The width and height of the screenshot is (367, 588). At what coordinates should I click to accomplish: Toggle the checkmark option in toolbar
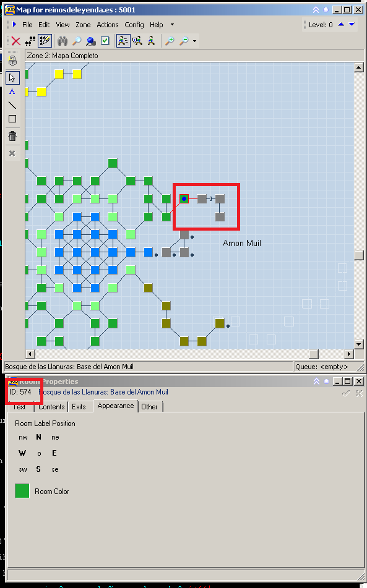tap(105, 41)
